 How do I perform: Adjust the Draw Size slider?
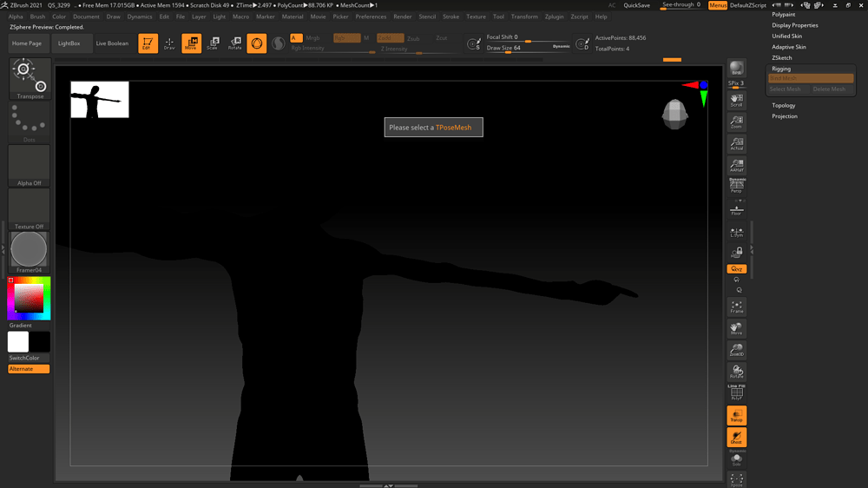coord(528,48)
